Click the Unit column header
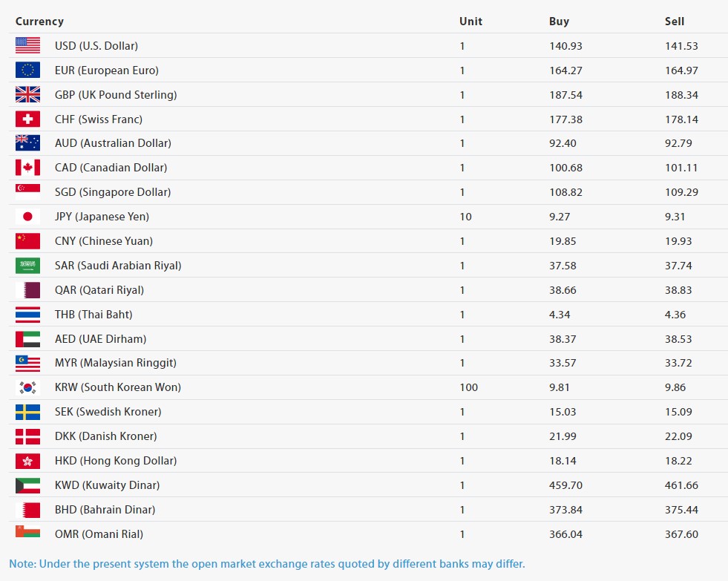Screen dimensions: 728x581 470,22
